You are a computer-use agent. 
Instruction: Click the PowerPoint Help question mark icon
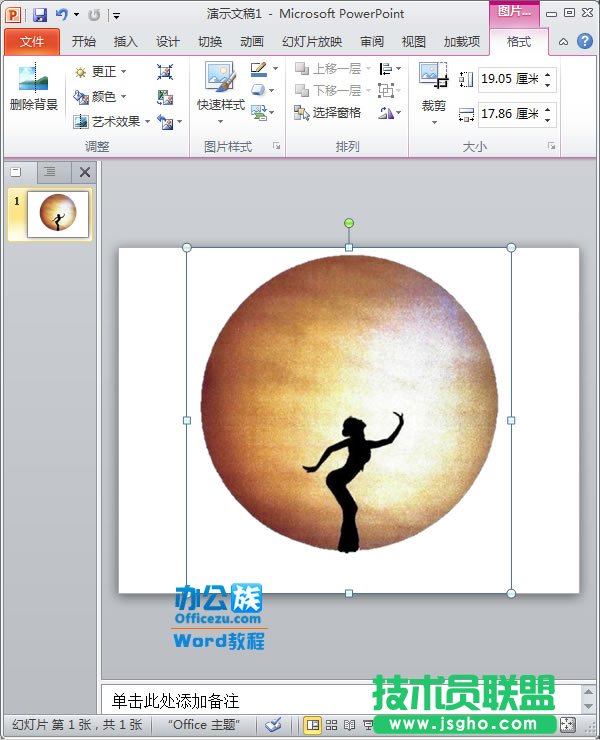coord(585,41)
